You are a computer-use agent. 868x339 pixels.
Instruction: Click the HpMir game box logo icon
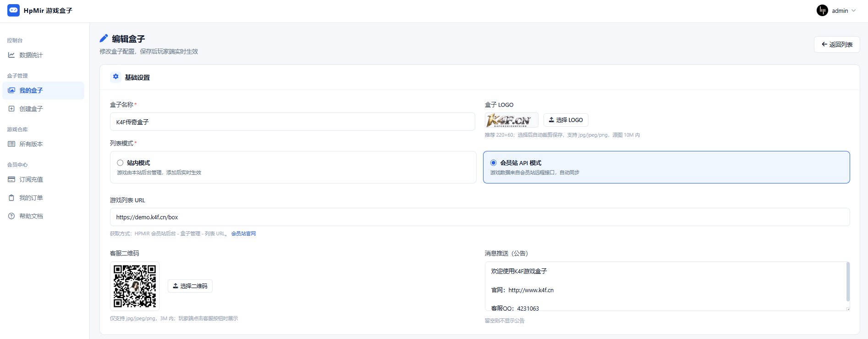14,10
